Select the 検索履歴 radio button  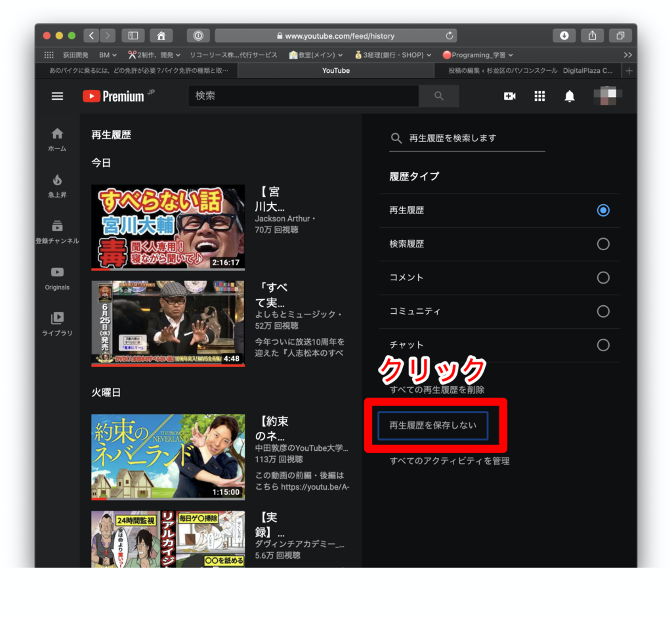coord(602,244)
